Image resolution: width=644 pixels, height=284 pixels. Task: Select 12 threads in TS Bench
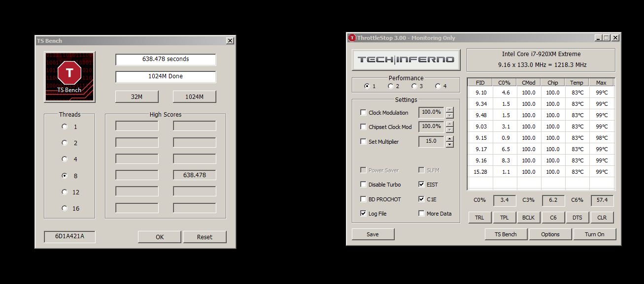65,192
